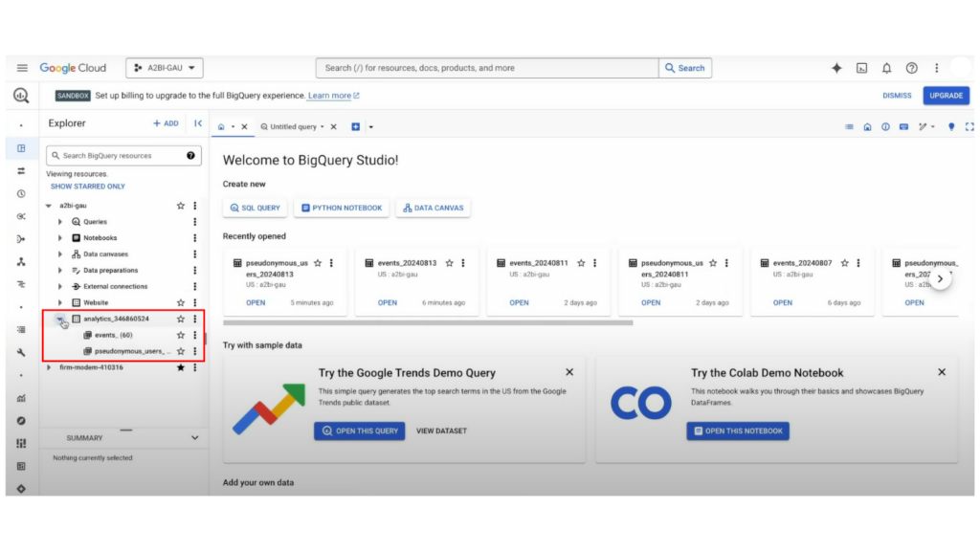Open the help question-mark menu in the header
This screenshot has width=980, height=552.
click(912, 68)
